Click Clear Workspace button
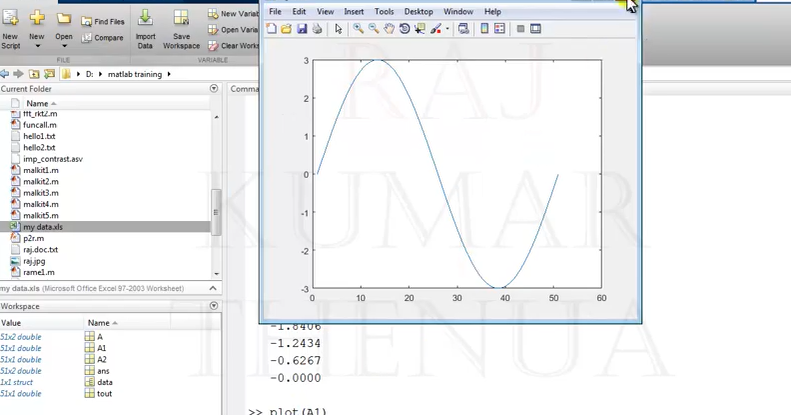791x415 pixels. 233,45
